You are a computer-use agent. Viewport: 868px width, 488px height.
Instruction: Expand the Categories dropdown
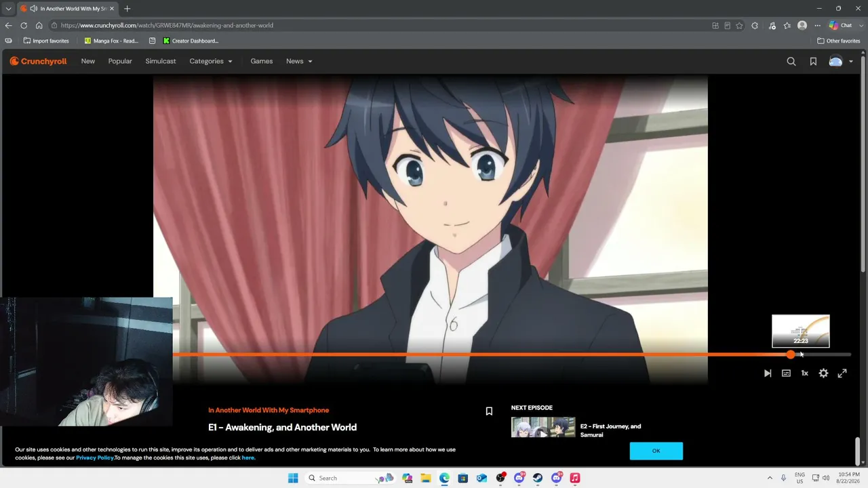point(211,61)
